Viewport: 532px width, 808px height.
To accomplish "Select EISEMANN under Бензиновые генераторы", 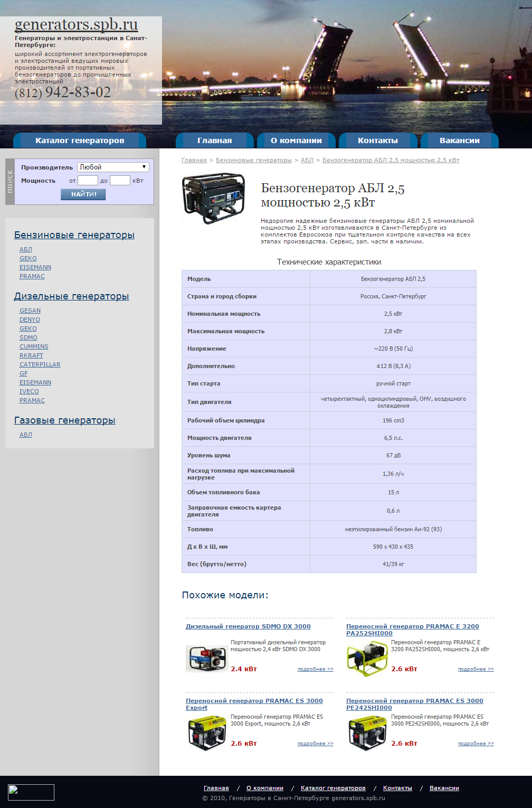I will 35,267.
